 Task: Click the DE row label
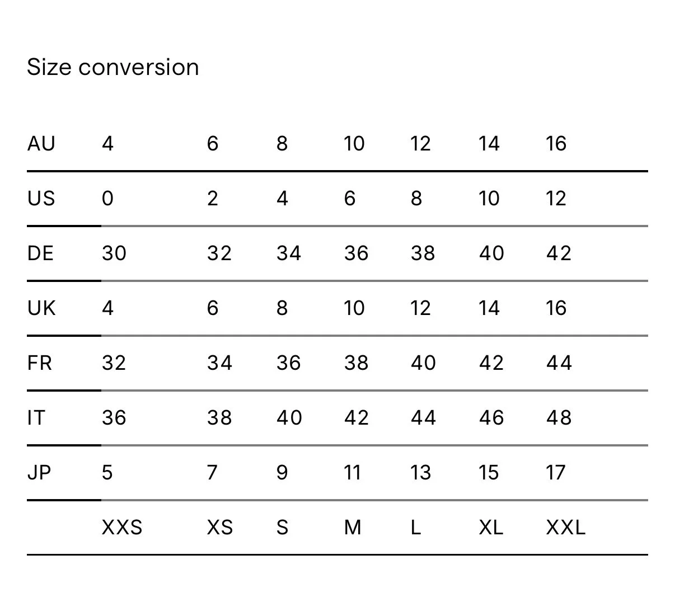click(x=40, y=253)
